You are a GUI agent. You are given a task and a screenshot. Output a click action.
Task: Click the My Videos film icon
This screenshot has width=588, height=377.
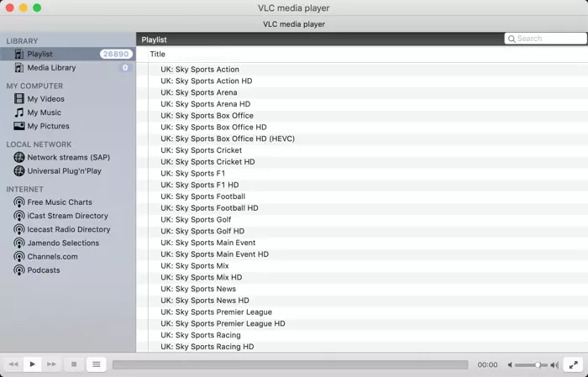click(x=18, y=99)
